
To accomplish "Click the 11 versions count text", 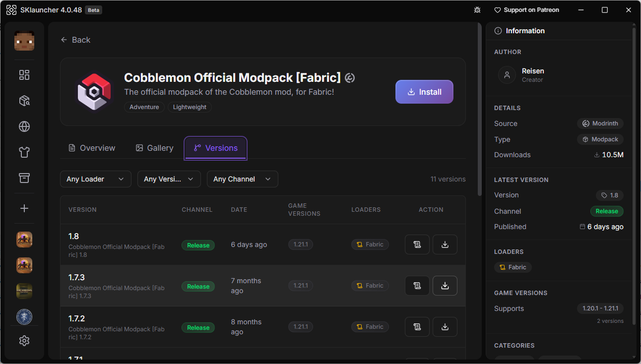I will [448, 179].
